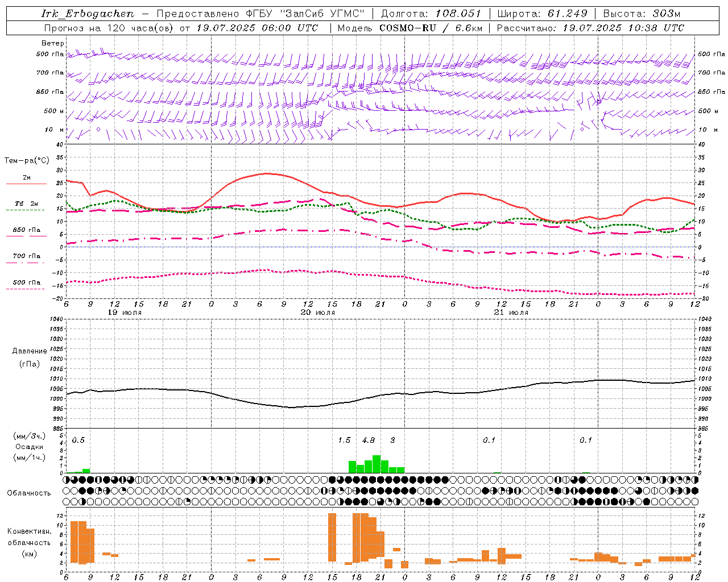The height and width of the screenshot is (582, 728).
Task: Click the Рассчитано: 19.07.2025 10:38 UTC text
Action: (590, 28)
